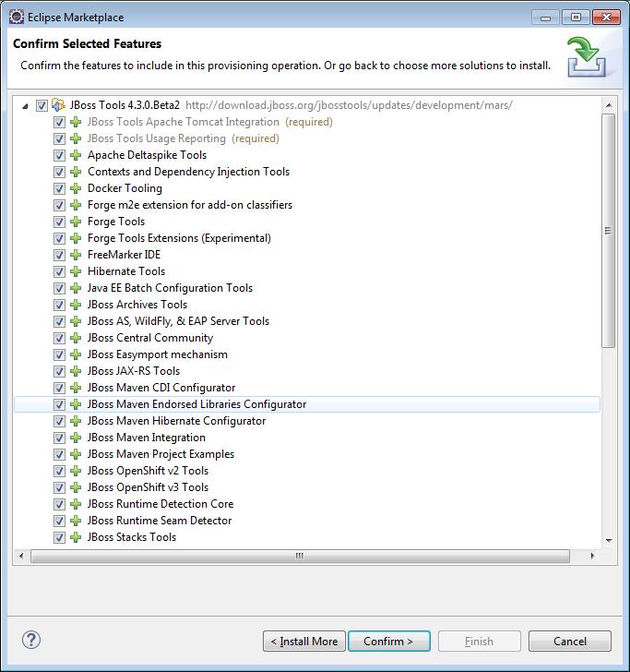Screen dimensions: 630x672
Task: Select the Forge m2e extension for add-on classifiers row
Action: pyautogui.click(x=306, y=205)
